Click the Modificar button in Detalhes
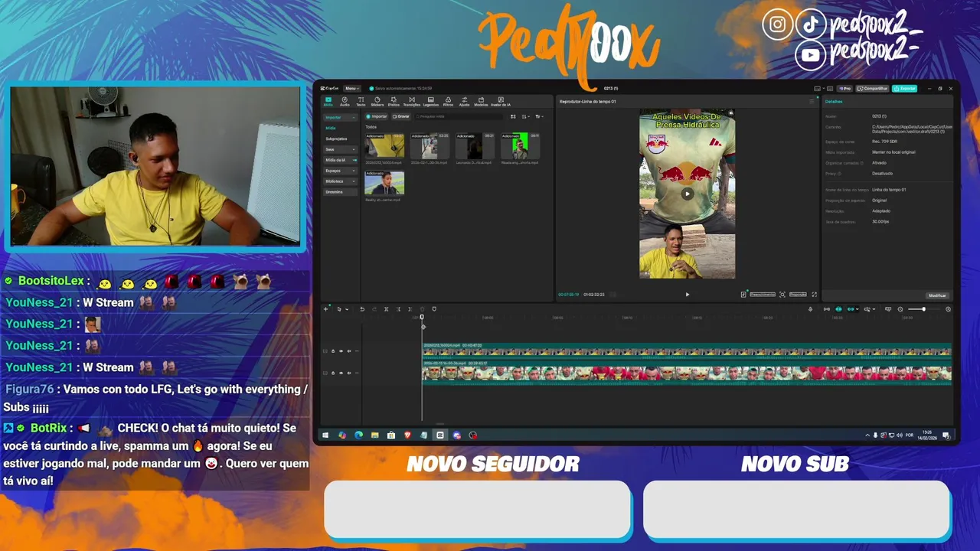The height and width of the screenshot is (551, 980). pos(937,295)
